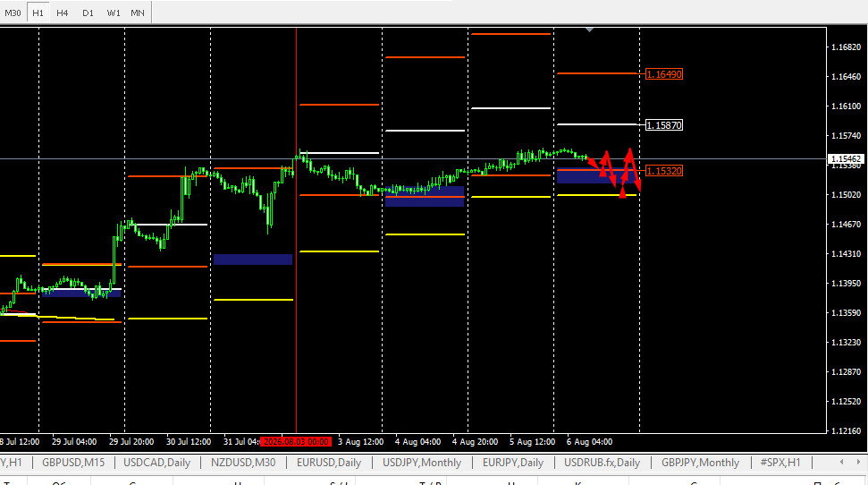Open the EURJPY,Daily chart tab

pyautogui.click(x=512, y=463)
